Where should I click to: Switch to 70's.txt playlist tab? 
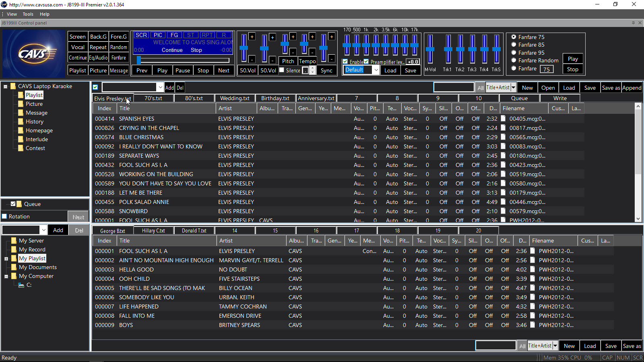(x=153, y=98)
